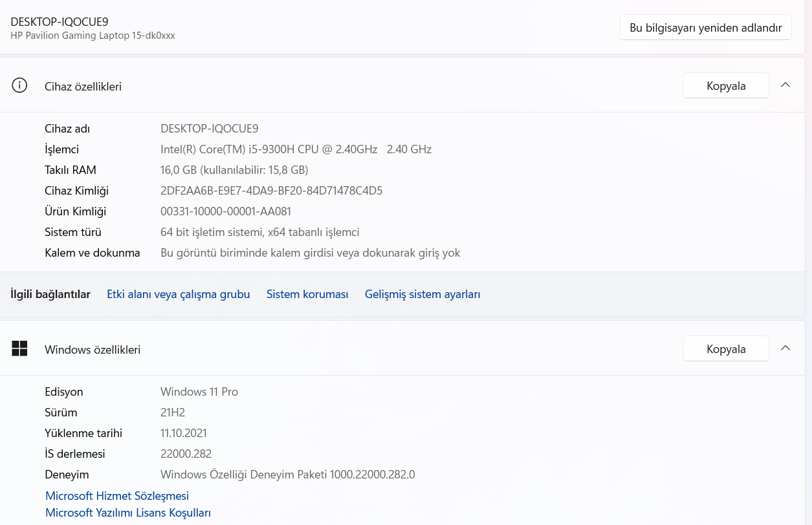The height and width of the screenshot is (525, 812).
Task: Click the Deneyim label
Action: tap(67, 475)
